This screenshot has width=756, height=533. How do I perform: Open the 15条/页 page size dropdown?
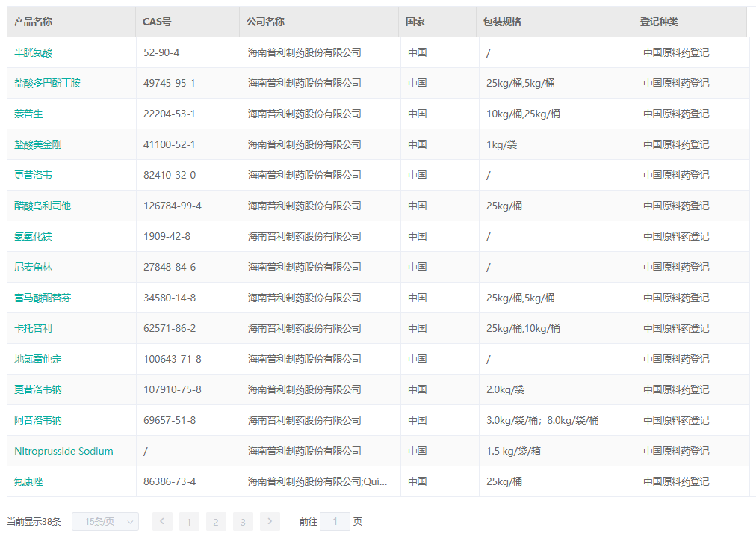point(105,522)
